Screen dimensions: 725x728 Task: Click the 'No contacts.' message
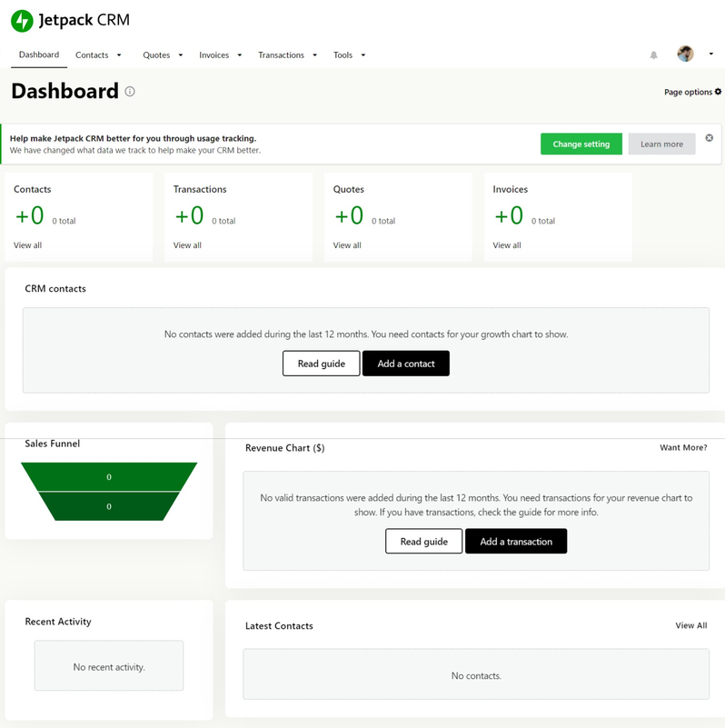476,676
